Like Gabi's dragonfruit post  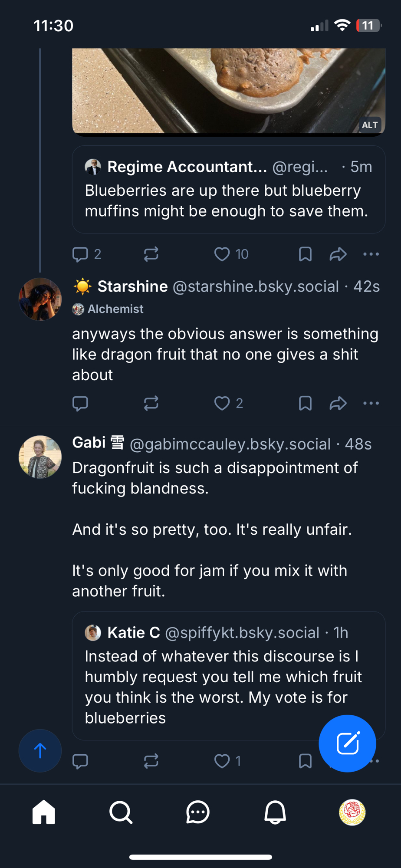click(x=222, y=761)
